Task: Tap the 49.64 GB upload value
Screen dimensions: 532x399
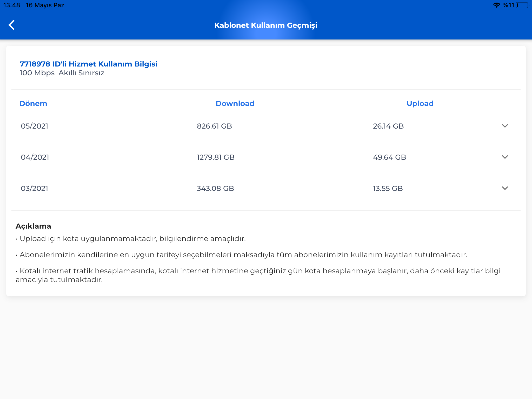Action: pyautogui.click(x=389, y=157)
